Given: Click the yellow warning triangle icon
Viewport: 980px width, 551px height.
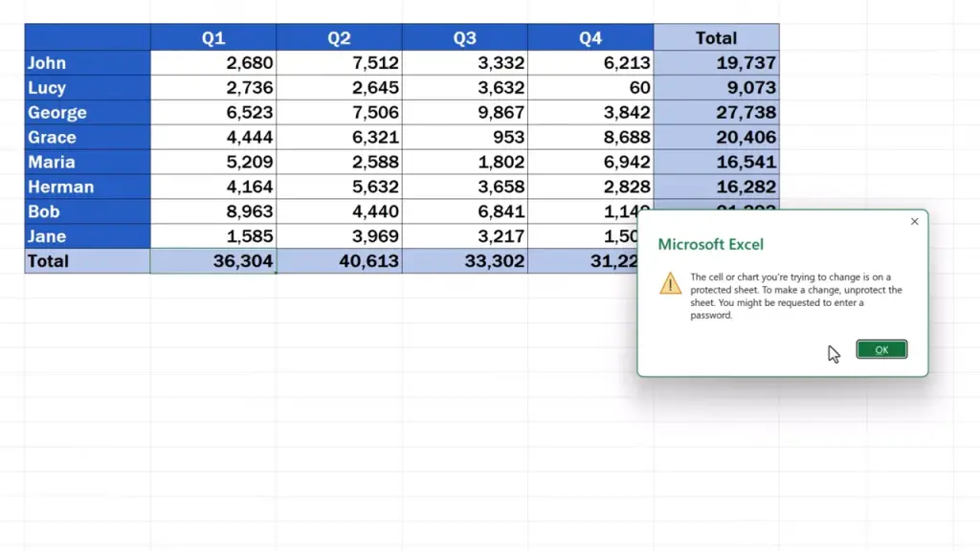Looking at the screenshot, I should coord(671,283).
